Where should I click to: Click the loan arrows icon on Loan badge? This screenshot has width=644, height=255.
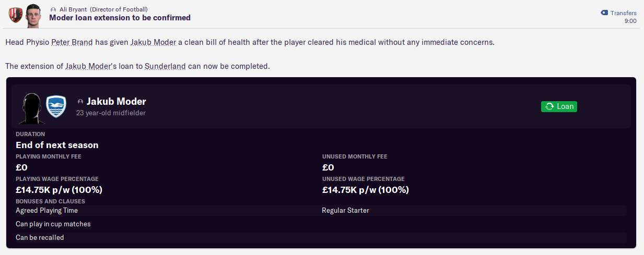549,106
